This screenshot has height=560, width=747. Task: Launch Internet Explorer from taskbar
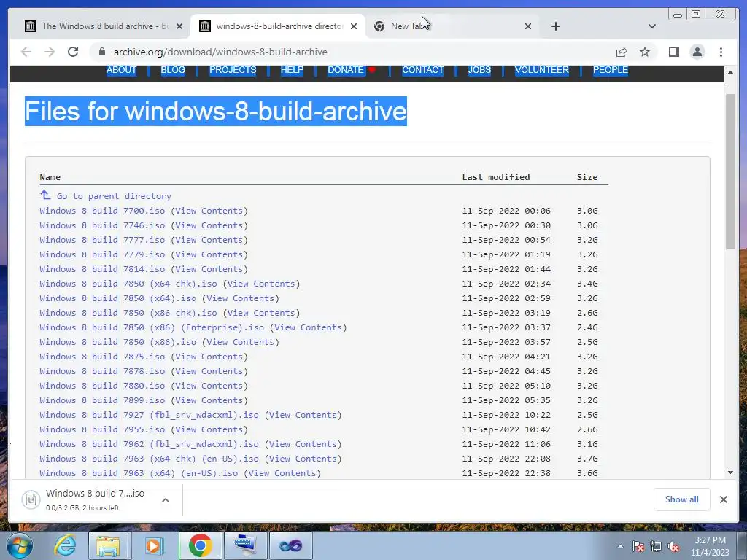(65, 545)
